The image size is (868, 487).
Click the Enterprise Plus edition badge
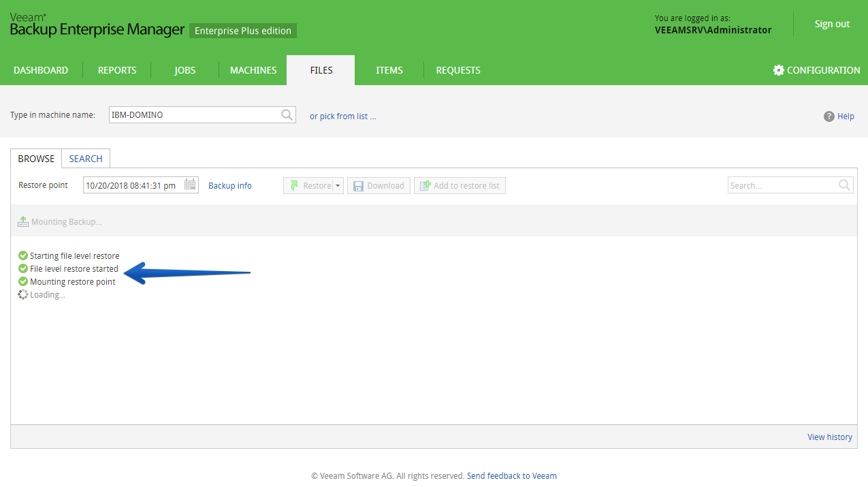(243, 31)
